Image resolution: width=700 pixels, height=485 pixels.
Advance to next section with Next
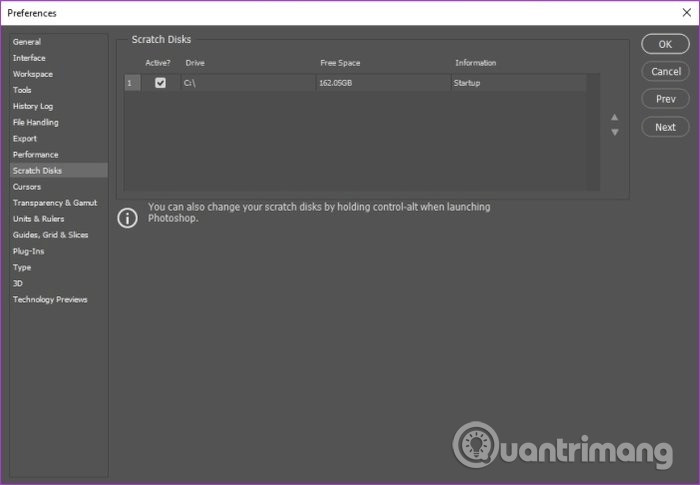tap(665, 127)
